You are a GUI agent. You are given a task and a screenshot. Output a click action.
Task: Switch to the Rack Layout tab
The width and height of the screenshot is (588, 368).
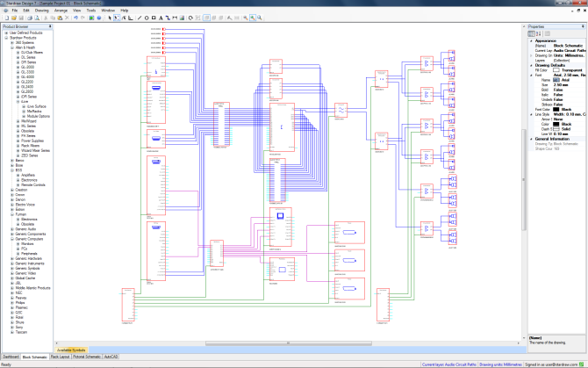pyautogui.click(x=60, y=357)
